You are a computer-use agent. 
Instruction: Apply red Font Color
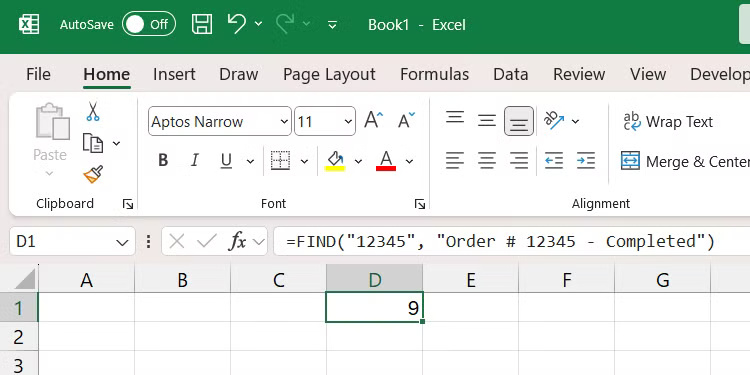click(x=386, y=161)
